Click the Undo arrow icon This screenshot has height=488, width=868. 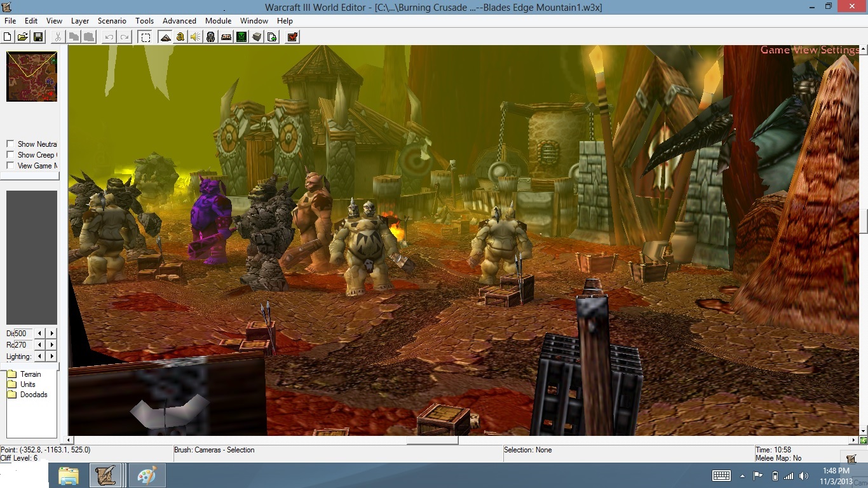point(109,37)
